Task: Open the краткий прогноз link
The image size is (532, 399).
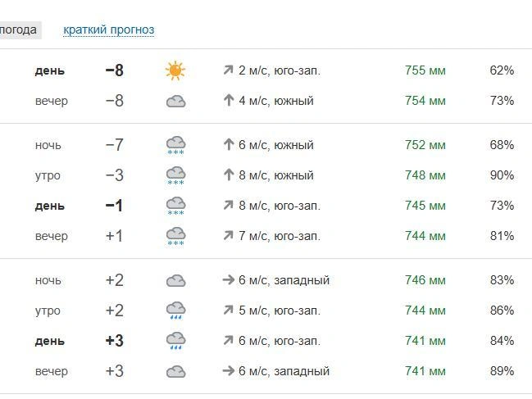Action: point(109,29)
